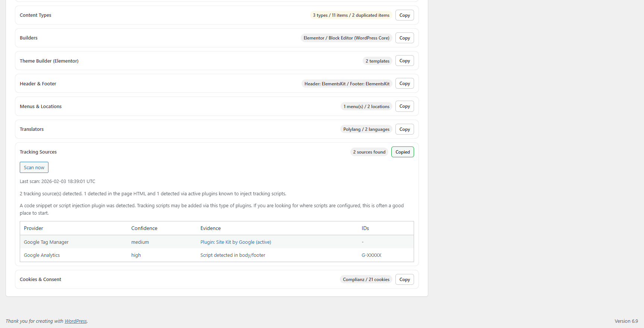This screenshot has height=328, width=644.
Task: Expand the Header & Footer section
Action: coord(38,84)
